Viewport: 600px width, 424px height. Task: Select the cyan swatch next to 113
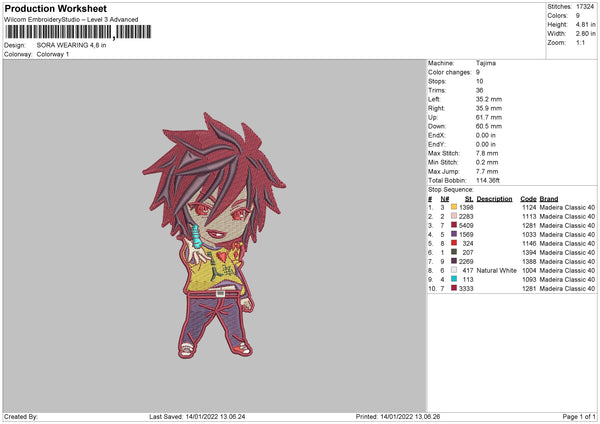[x=454, y=279]
